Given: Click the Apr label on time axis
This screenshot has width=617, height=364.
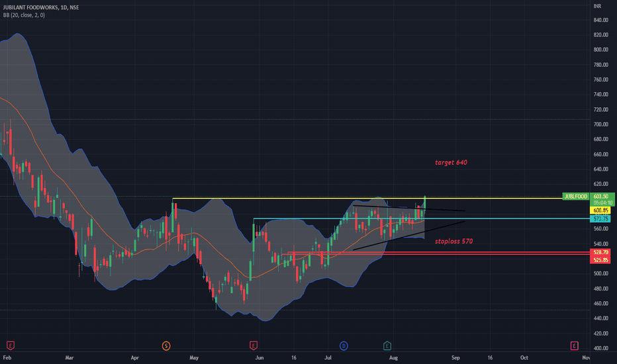Looking at the screenshot, I should (135, 357).
